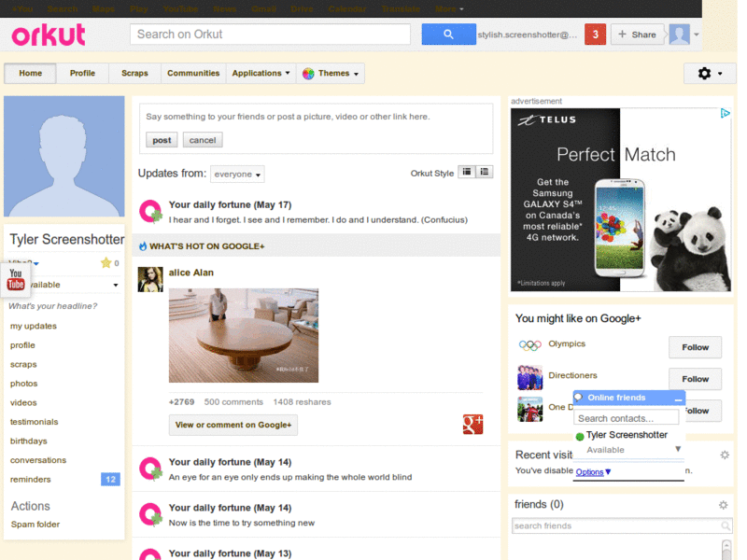Screen dimensions: 747x560
Task: Expand the Applications menu
Action: point(261,74)
